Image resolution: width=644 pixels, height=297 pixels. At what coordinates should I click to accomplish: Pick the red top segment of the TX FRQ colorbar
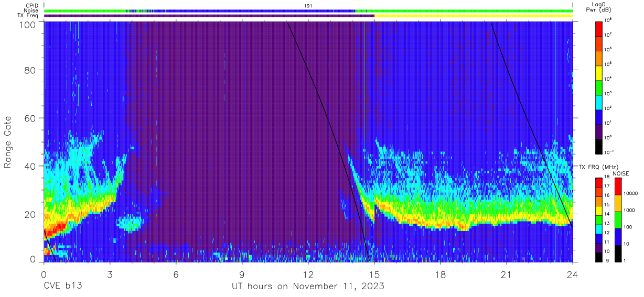coord(599,182)
